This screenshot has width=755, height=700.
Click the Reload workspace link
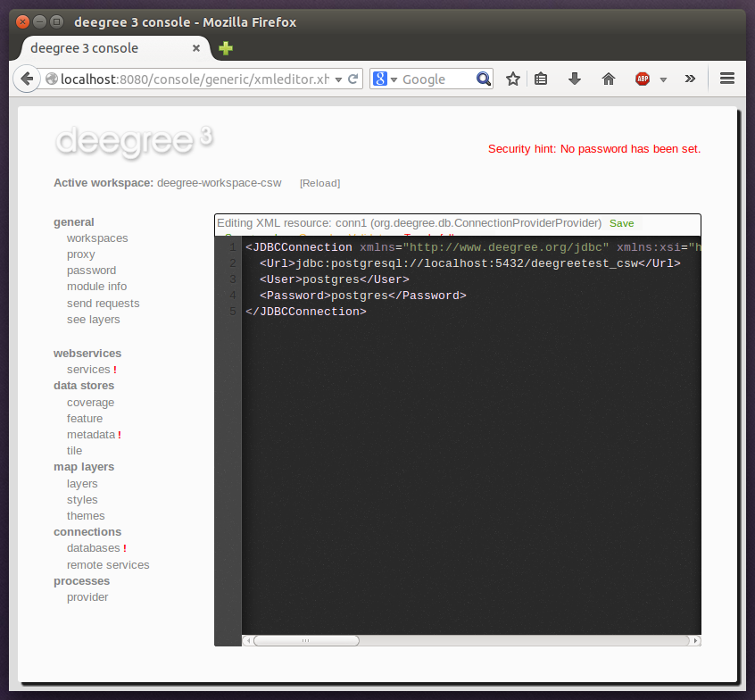click(x=319, y=183)
